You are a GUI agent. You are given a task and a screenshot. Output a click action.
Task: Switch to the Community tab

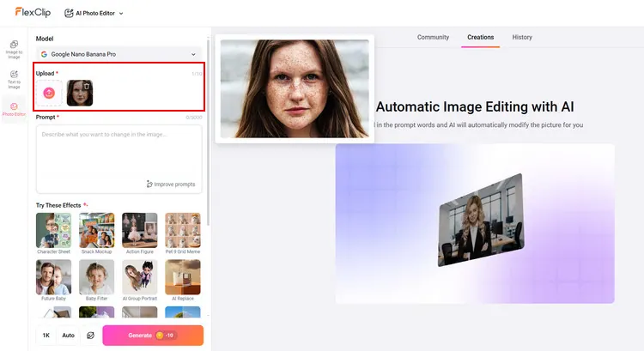click(433, 38)
